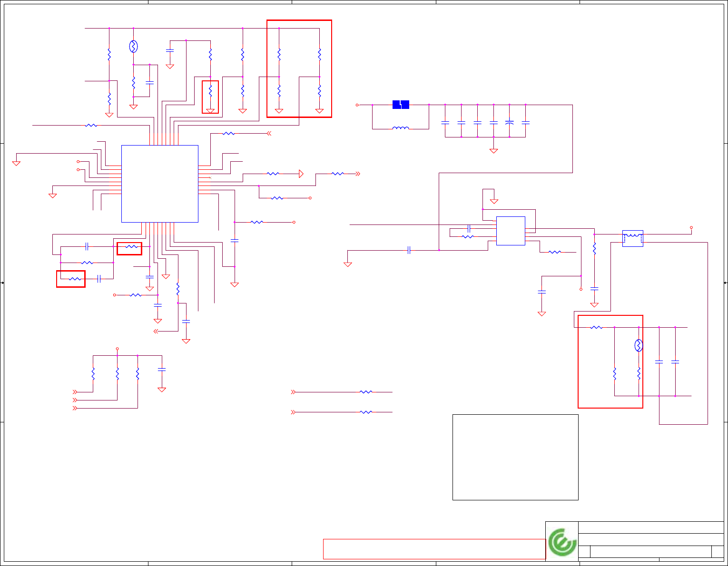This screenshot has height=566, width=728.
Task: Select the lower of the two isolated series resistors
Action: tap(366, 412)
